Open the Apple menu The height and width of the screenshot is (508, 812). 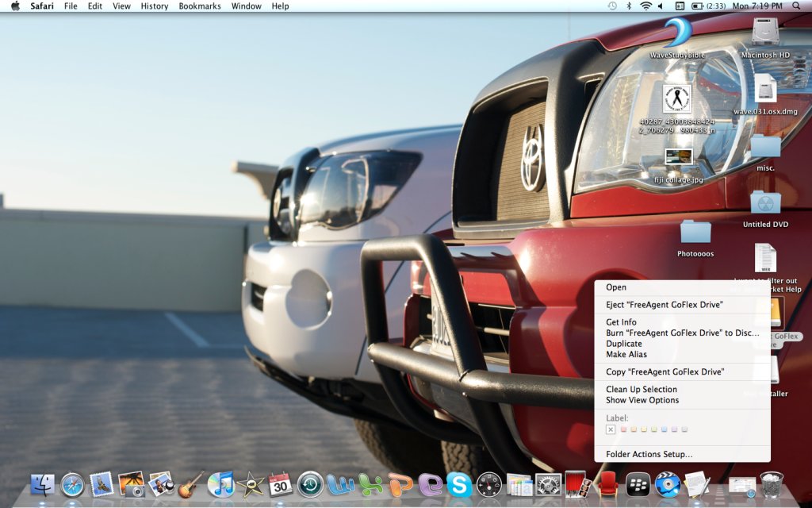[x=16, y=6]
